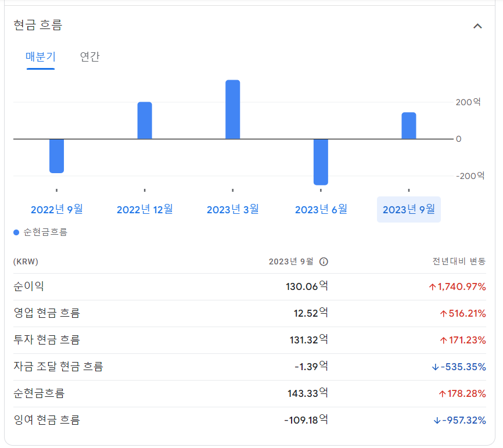Image resolution: width=503 pixels, height=448 pixels.
Task: Click the tallest bar for 2023년 3월
Action: pyautogui.click(x=232, y=109)
